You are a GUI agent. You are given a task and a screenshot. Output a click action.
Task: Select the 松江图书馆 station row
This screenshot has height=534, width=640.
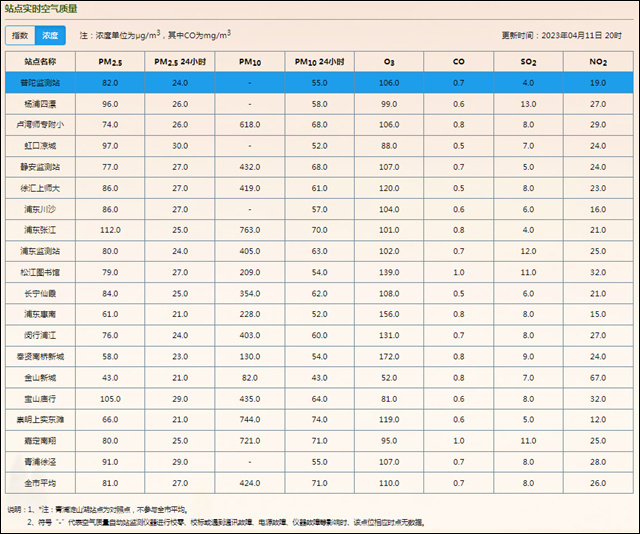(x=319, y=272)
